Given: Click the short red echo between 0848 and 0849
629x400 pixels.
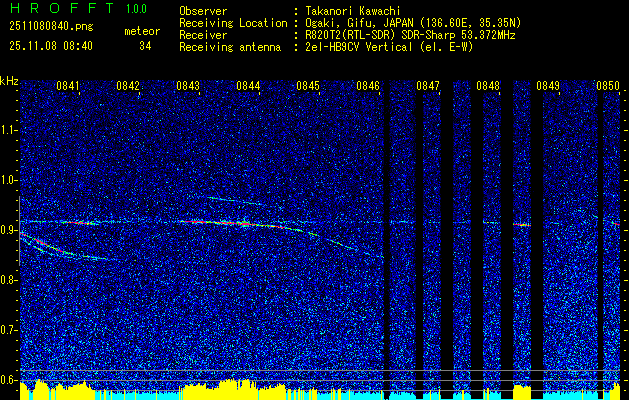Looking at the screenshot, I should tap(522, 225).
